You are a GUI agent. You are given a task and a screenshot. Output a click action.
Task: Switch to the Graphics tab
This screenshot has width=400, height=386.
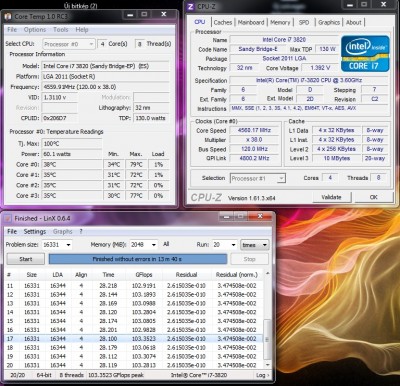[x=329, y=22]
